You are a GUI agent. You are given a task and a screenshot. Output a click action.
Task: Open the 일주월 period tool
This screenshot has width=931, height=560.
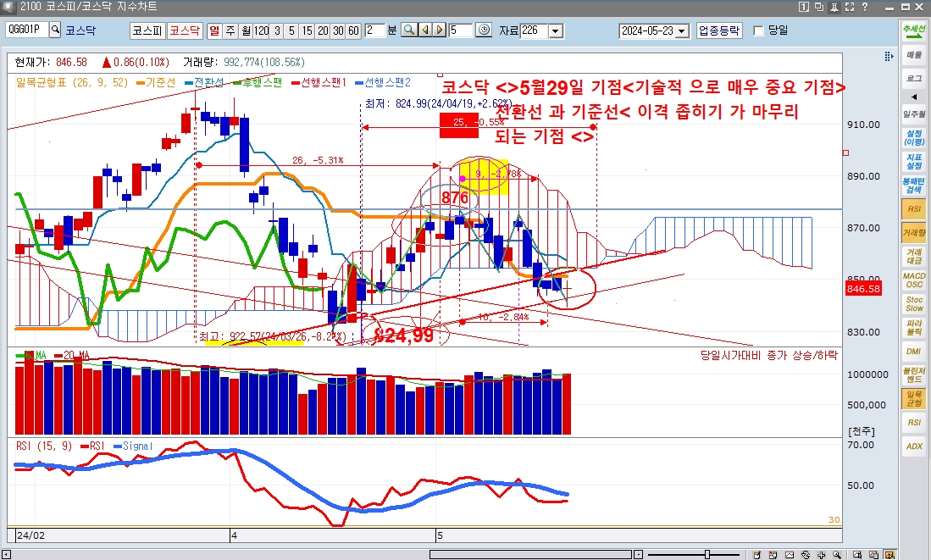pyautogui.click(x=914, y=114)
